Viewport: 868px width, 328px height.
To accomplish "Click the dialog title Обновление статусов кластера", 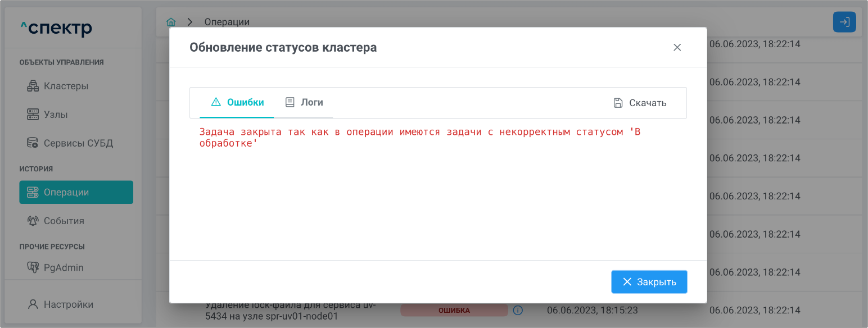I will (x=283, y=47).
